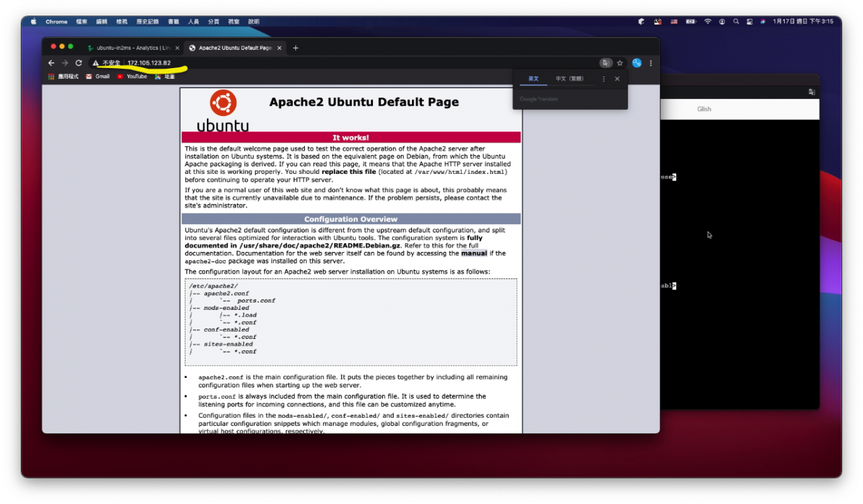Follow the 'manual' link on the page
The image size is (863, 504).
point(474,253)
